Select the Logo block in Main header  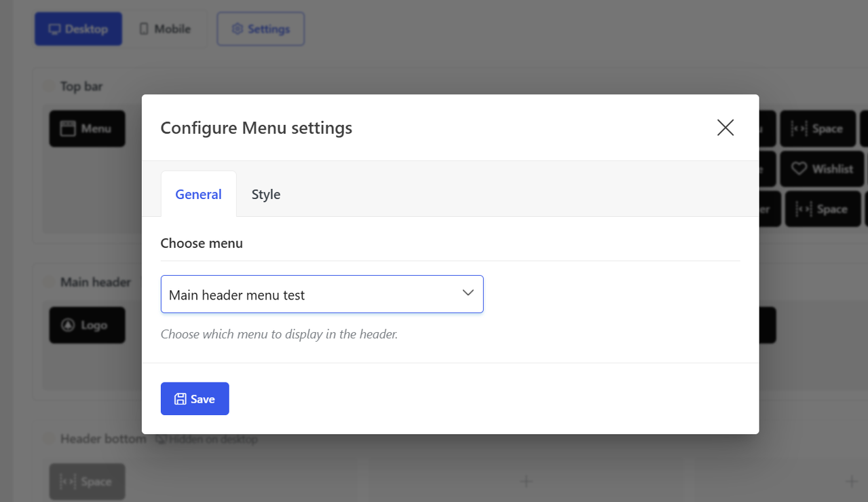click(x=87, y=325)
